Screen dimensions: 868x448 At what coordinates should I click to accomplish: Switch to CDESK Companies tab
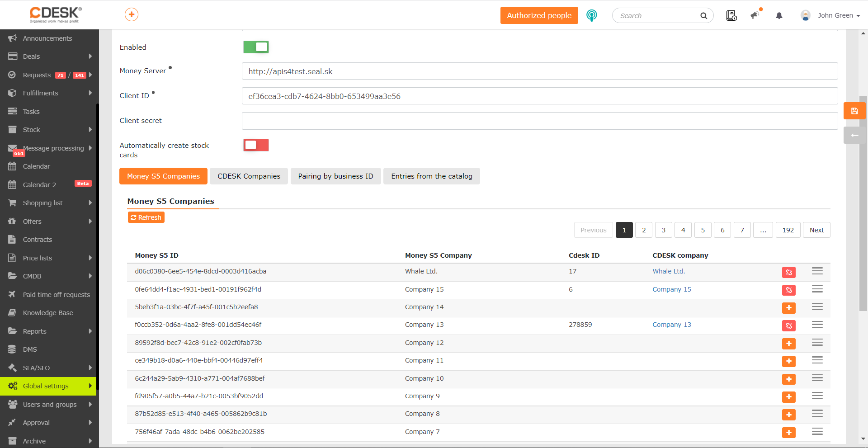pos(249,176)
